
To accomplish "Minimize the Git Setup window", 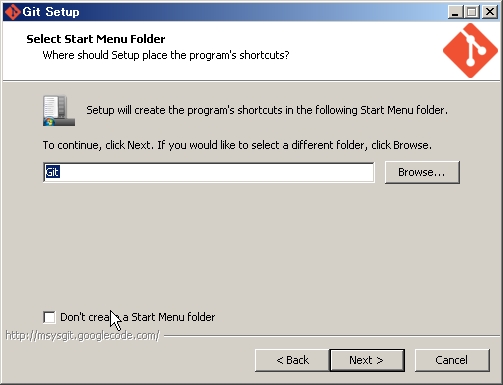I will pyautogui.click(x=455, y=12).
